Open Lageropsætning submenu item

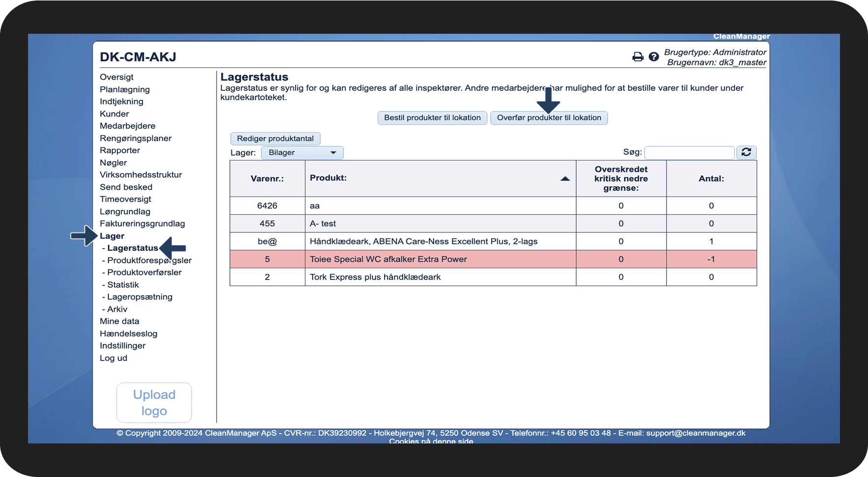140,297
